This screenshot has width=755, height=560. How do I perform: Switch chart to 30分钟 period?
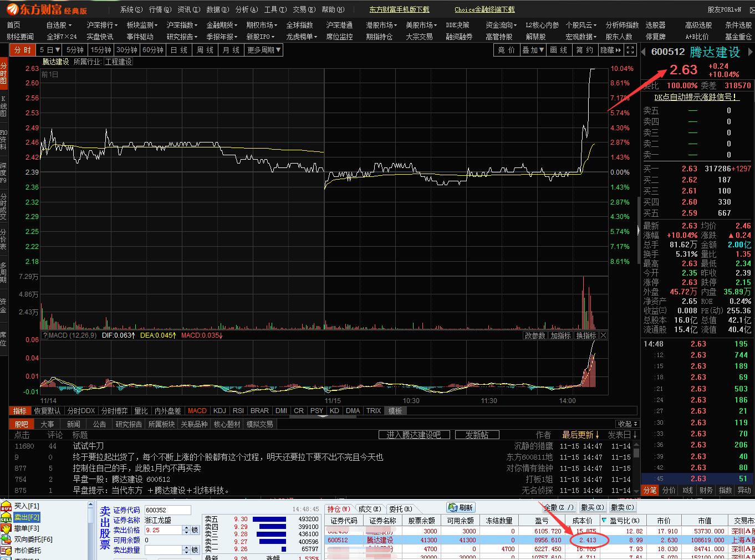127,50
